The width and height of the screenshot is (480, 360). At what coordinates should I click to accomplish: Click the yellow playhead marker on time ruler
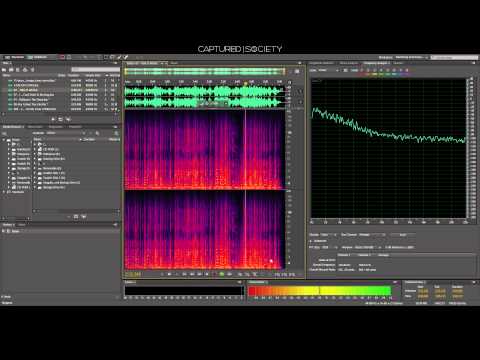coord(246,83)
